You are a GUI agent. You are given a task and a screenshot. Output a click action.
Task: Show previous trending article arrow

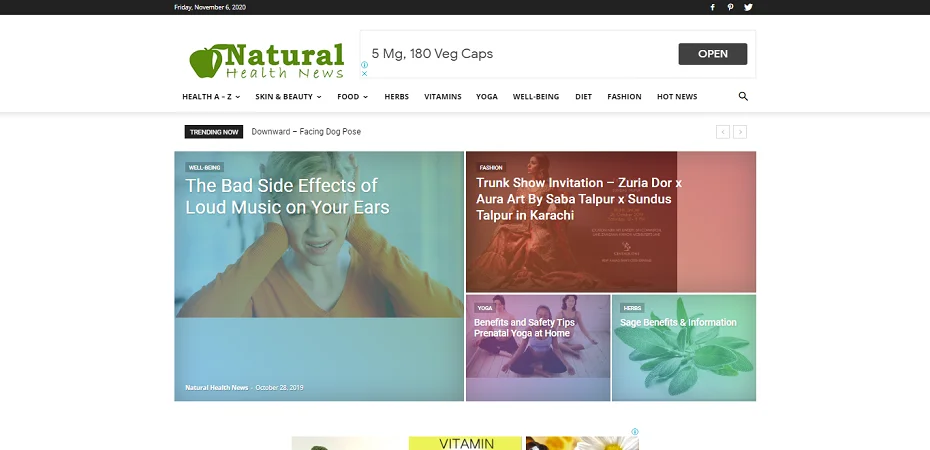coord(722,132)
